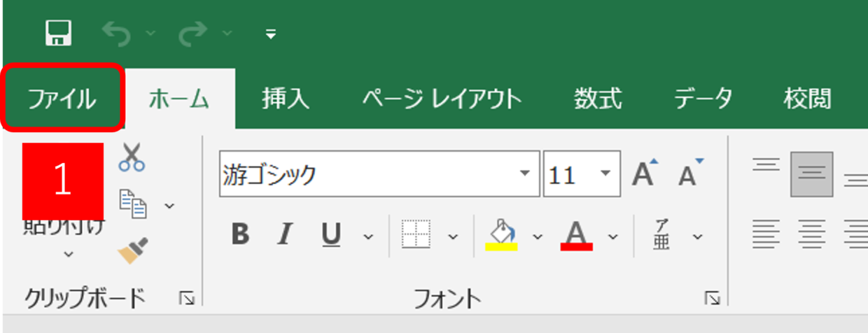Apply the yellow fill color
This screenshot has width=868, height=333.
(501, 235)
